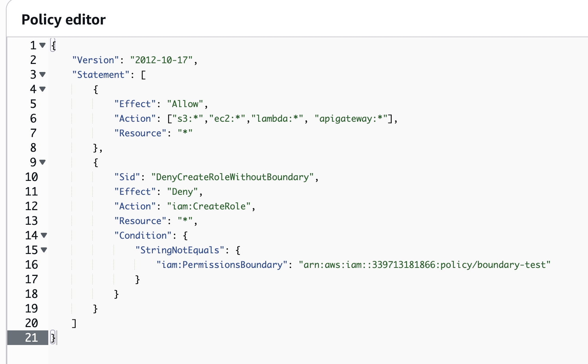This screenshot has height=364, width=588.
Task: Click the Policy editor heading
Action: (x=64, y=20)
